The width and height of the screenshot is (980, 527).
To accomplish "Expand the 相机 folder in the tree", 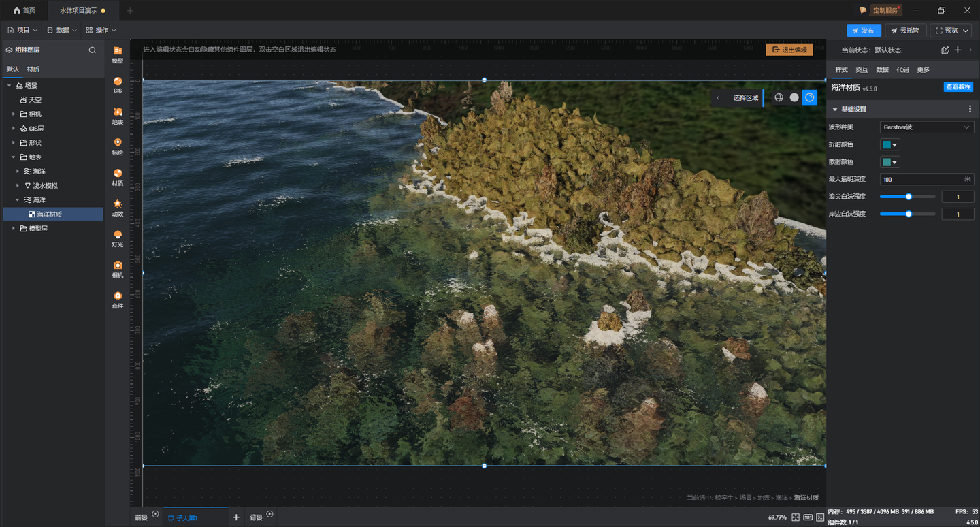I will coord(14,114).
